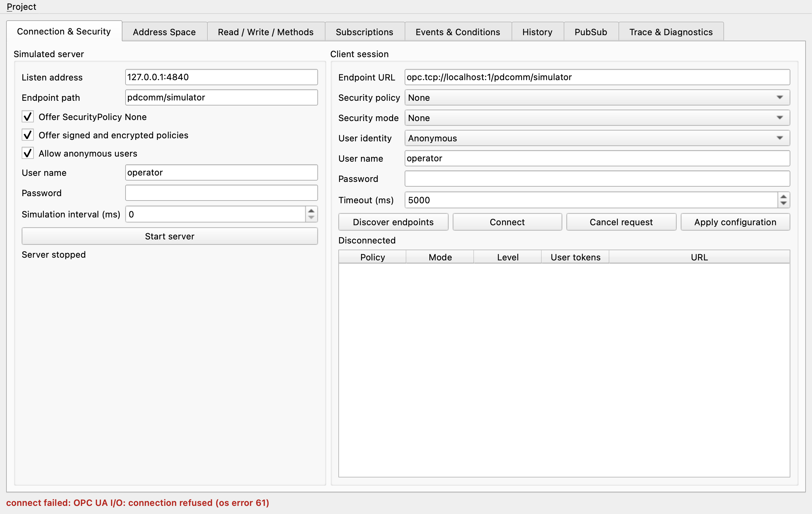Click the client session User name field
The width and height of the screenshot is (812, 514).
pos(597,158)
